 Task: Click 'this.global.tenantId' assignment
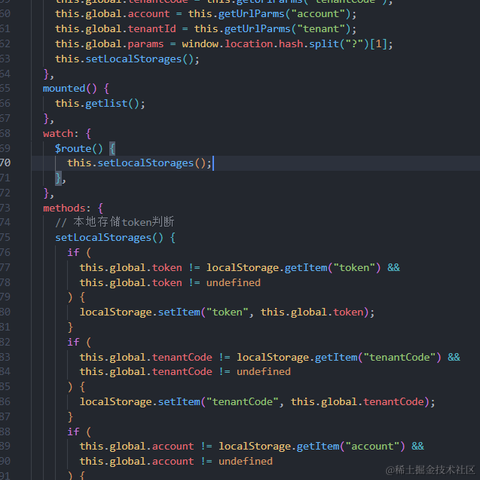click(x=115, y=29)
